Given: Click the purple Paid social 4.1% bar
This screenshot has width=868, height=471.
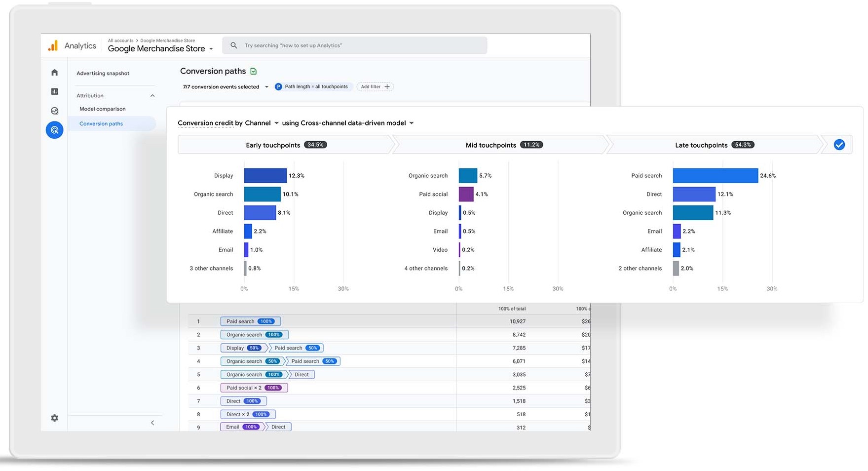Looking at the screenshot, I should 466,194.
